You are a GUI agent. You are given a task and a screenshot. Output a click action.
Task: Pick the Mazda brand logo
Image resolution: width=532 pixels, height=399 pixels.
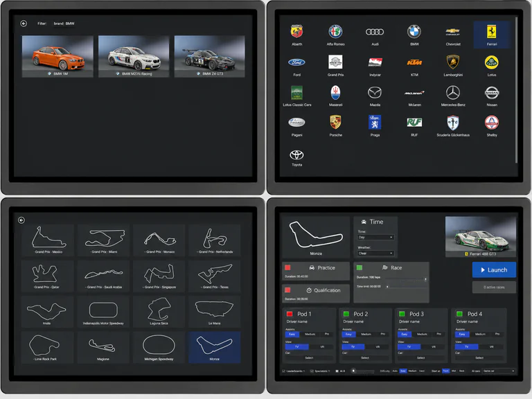tap(375, 93)
